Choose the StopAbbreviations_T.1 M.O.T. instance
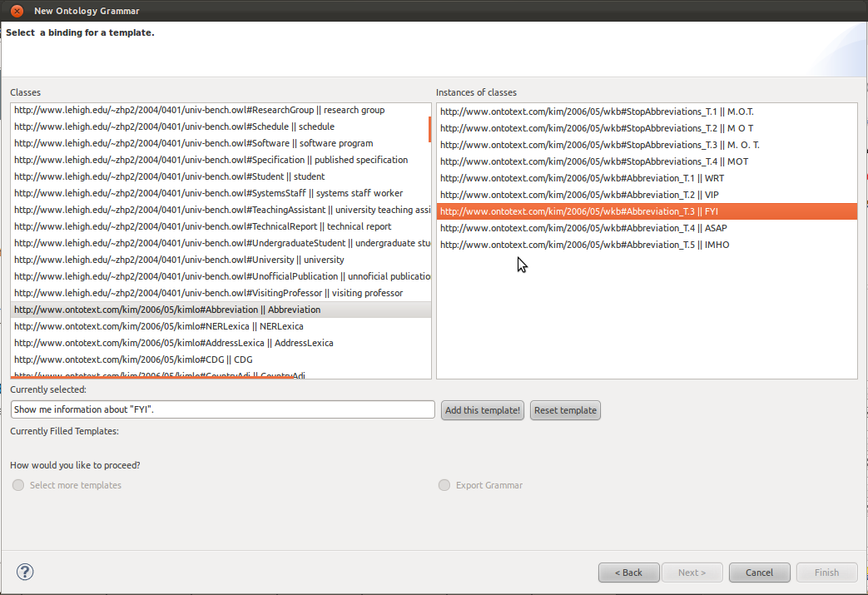The width and height of the screenshot is (868, 595). 597,112
